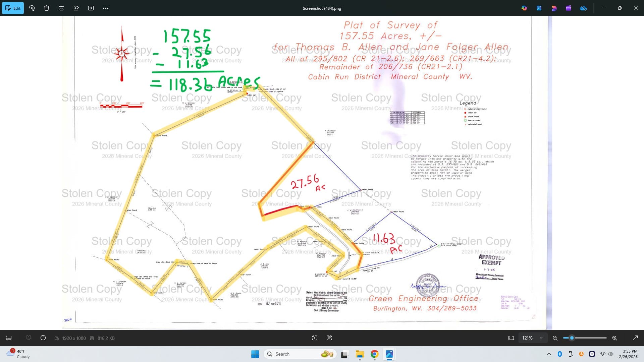
Task: Open the three-dots See more menu
Action: (106, 8)
